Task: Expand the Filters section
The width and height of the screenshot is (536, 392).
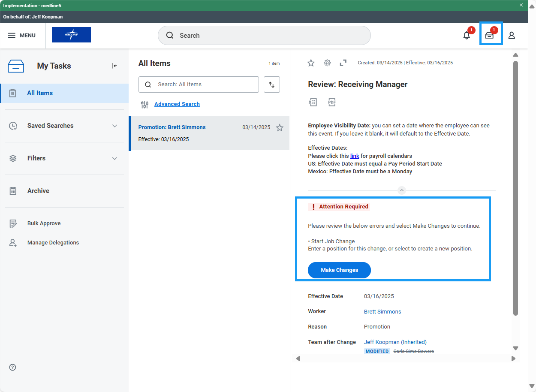Action: point(114,158)
